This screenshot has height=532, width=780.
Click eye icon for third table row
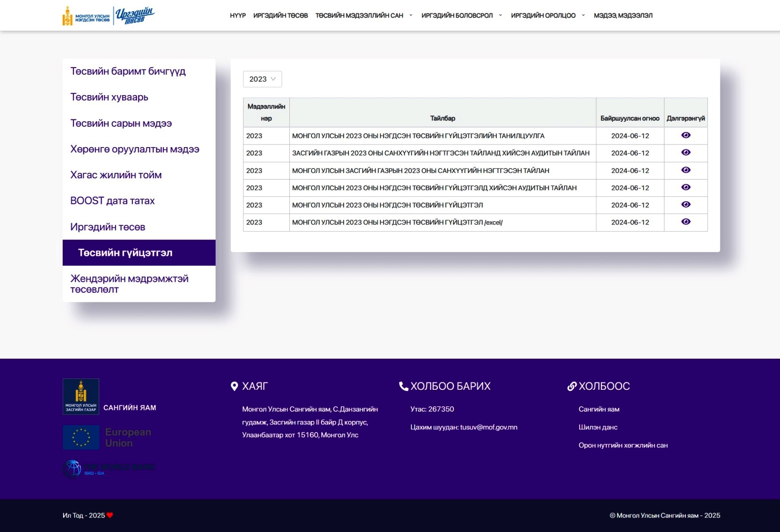(686, 170)
